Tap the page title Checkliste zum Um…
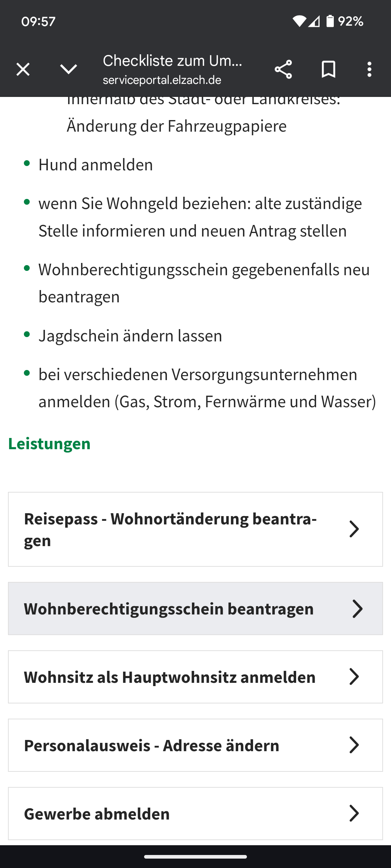 point(173,61)
